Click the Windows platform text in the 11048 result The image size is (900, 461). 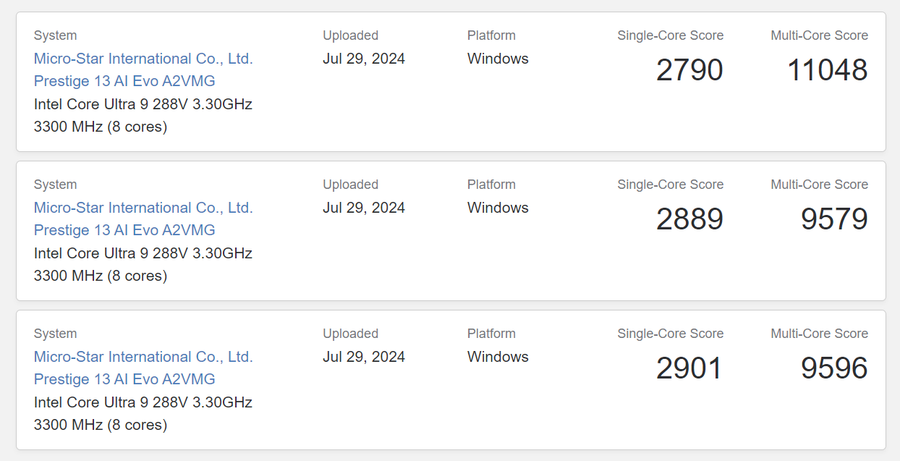click(x=497, y=59)
